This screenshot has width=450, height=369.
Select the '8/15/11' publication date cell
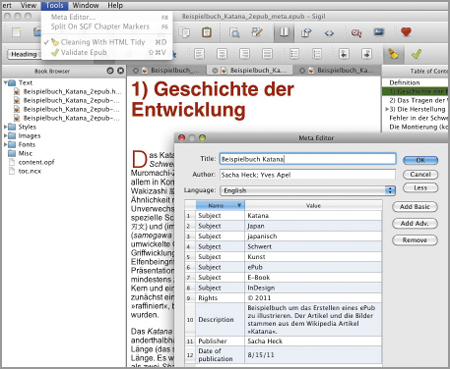313,355
